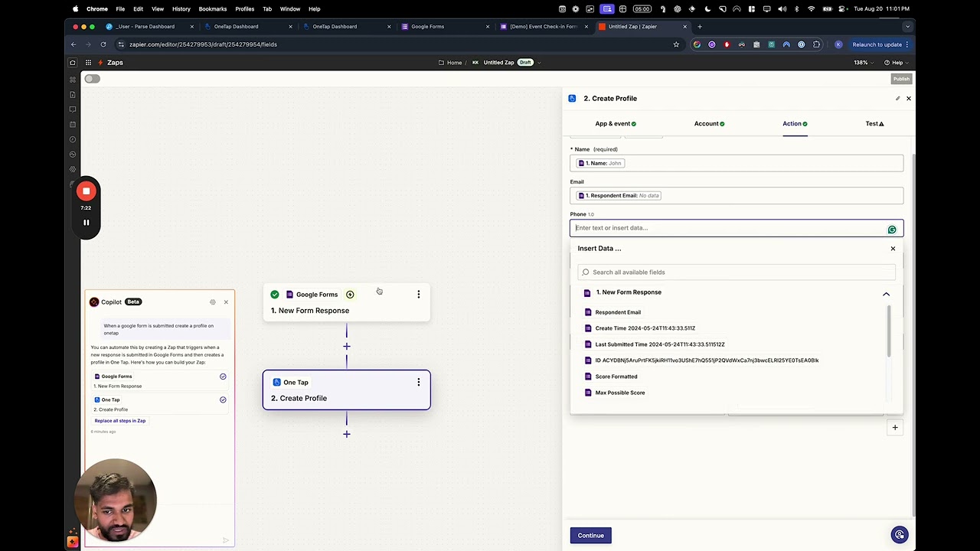Click the Continue button
The image size is (980, 551).
(590, 536)
